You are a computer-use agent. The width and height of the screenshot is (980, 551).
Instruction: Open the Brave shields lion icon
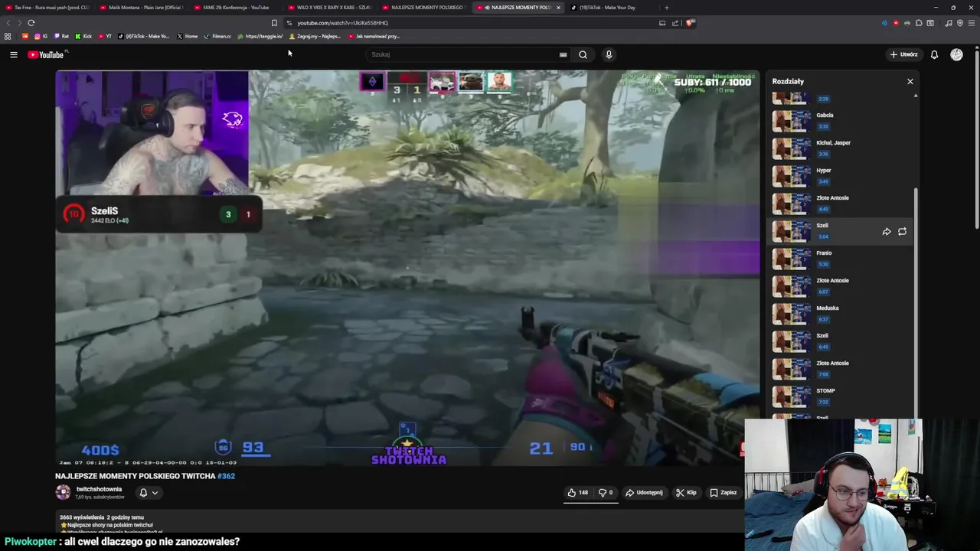point(690,23)
